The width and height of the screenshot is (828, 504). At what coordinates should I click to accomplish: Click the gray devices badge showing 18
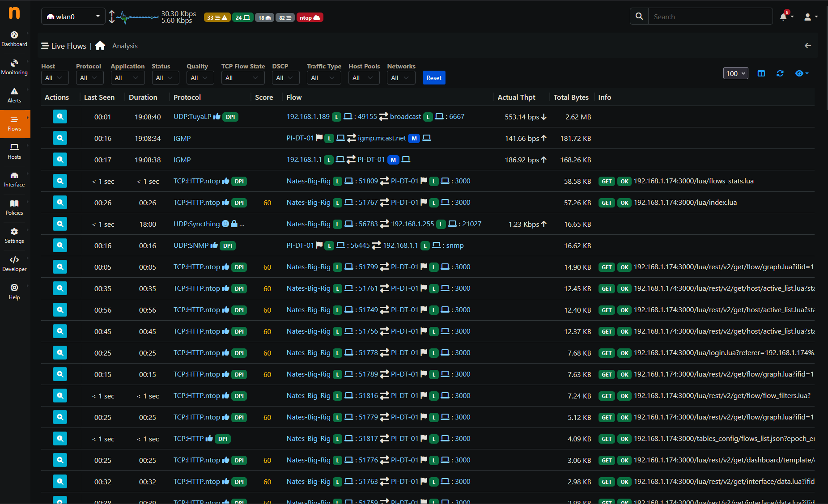[x=264, y=17]
